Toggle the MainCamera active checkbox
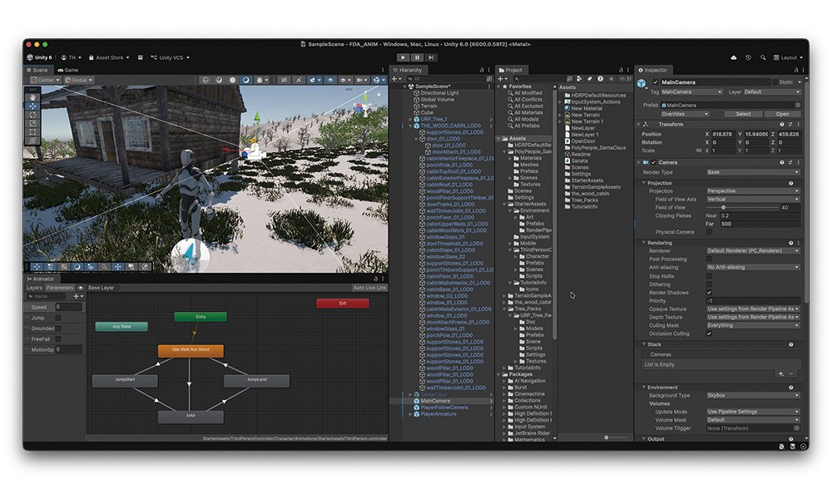This screenshot has width=832, height=504. 656,82
